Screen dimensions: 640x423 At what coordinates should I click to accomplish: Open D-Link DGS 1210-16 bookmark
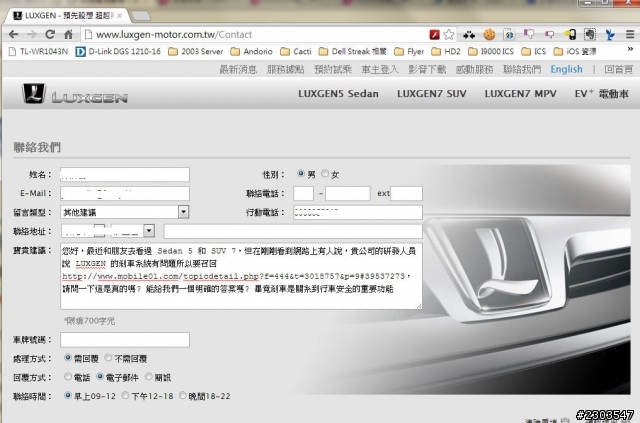(x=118, y=51)
